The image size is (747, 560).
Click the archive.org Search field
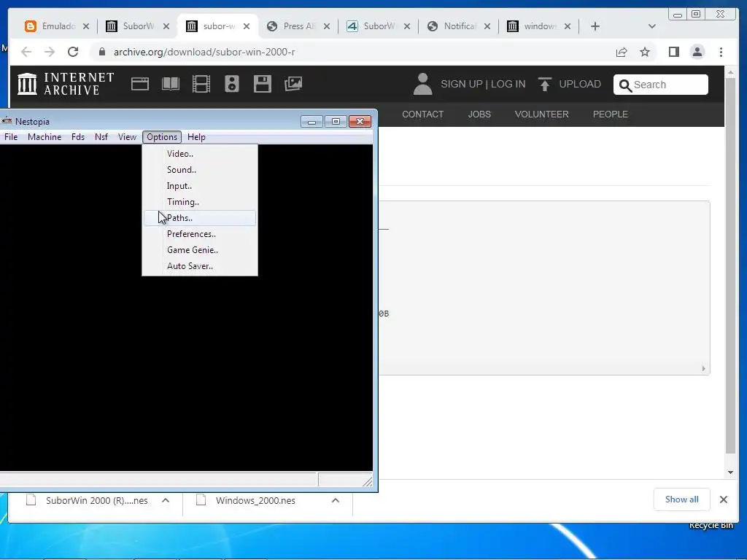pyautogui.click(x=661, y=85)
